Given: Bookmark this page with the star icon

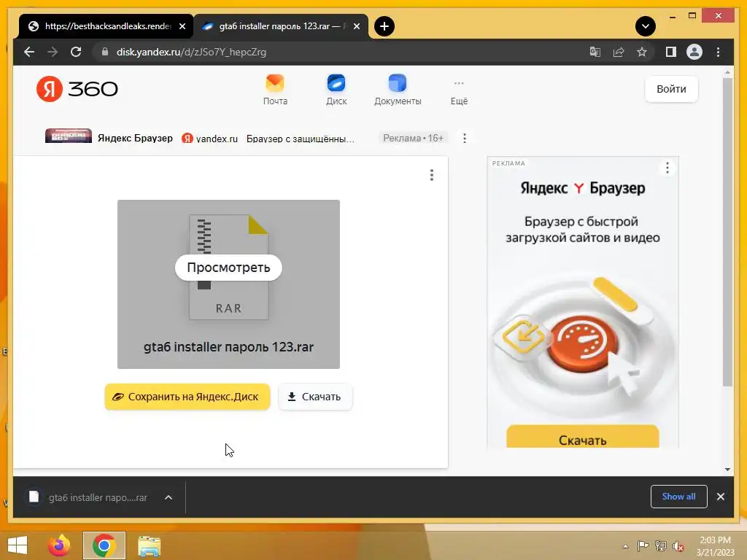Looking at the screenshot, I should (x=642, y=52).
